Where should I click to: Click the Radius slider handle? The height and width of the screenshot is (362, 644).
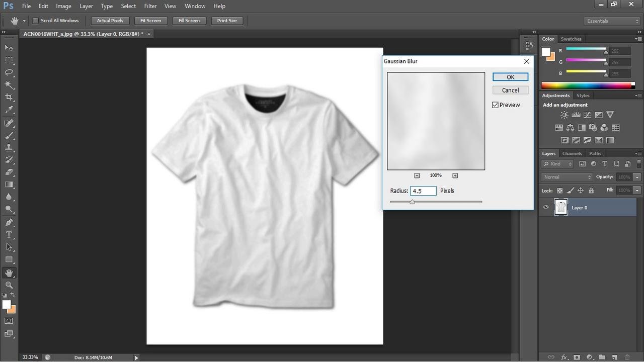[412, 202]
